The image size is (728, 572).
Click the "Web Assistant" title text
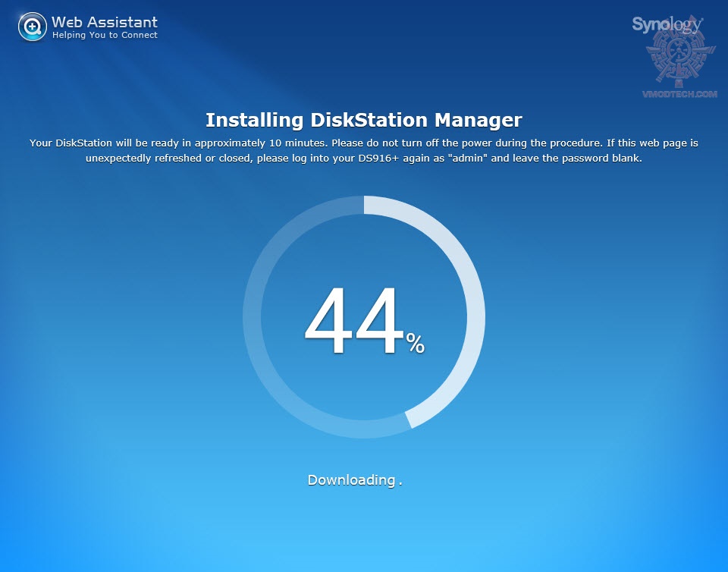click(105, 22)
